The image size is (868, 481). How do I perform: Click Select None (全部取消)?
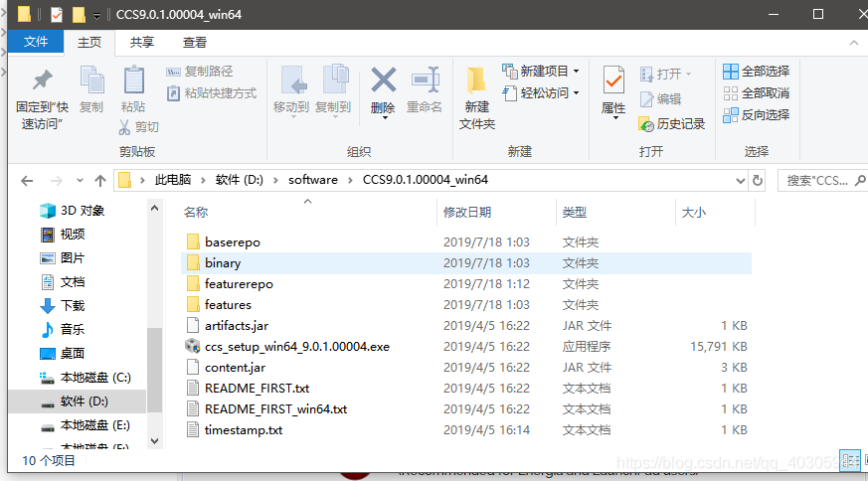point(757,93)
